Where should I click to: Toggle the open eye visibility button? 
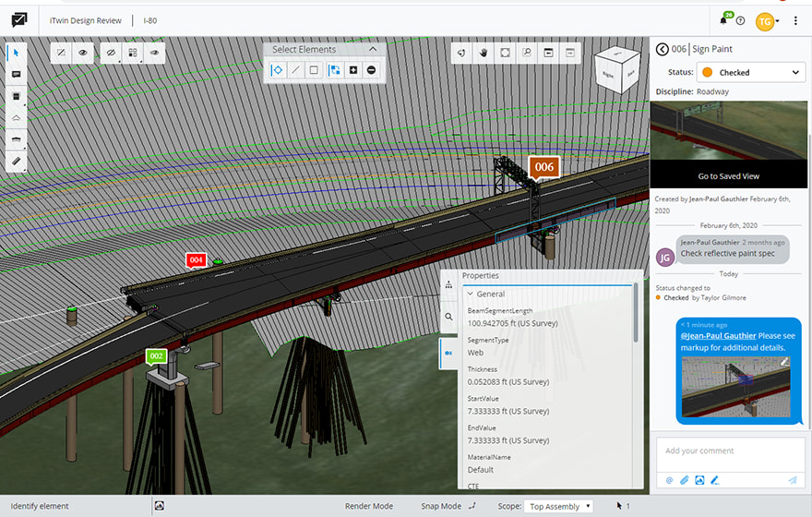(x=83, y=53)
